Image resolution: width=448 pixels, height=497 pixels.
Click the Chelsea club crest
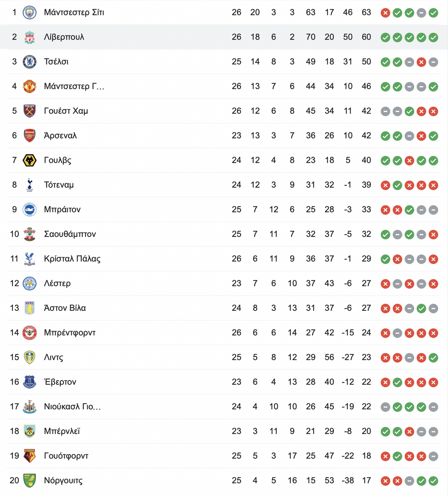click(29, 62)
